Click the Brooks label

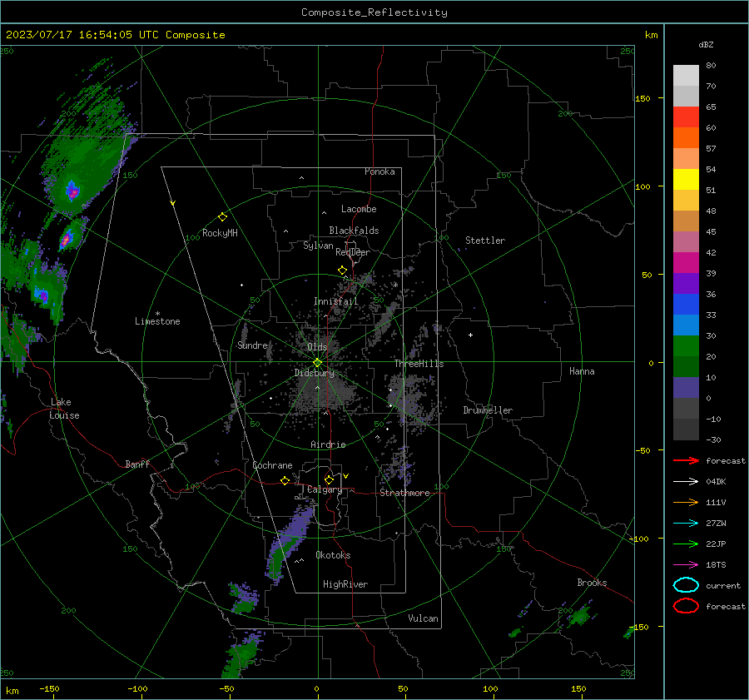592,583
